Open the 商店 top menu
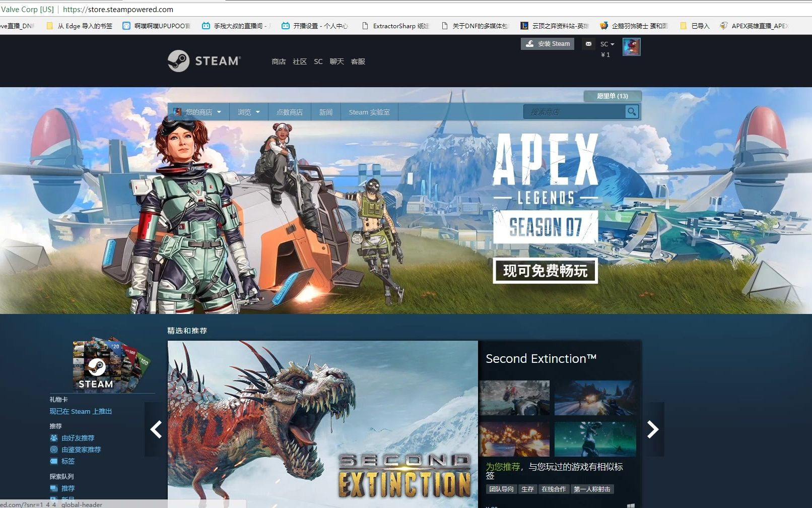 tap(279, 61)
